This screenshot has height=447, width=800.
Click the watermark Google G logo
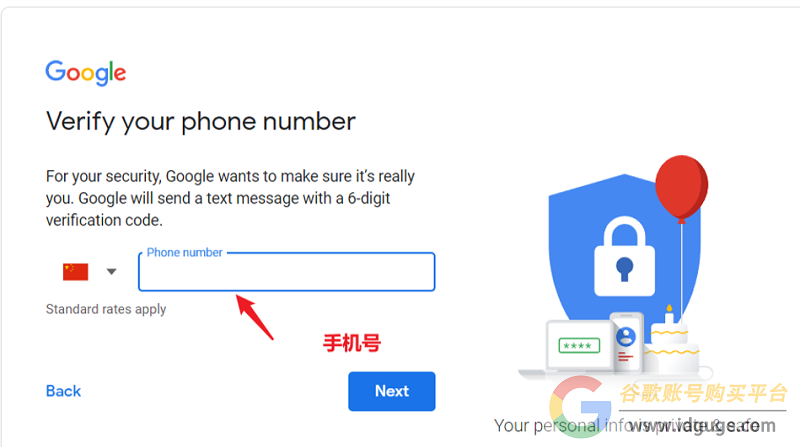(x=581, y=407)
